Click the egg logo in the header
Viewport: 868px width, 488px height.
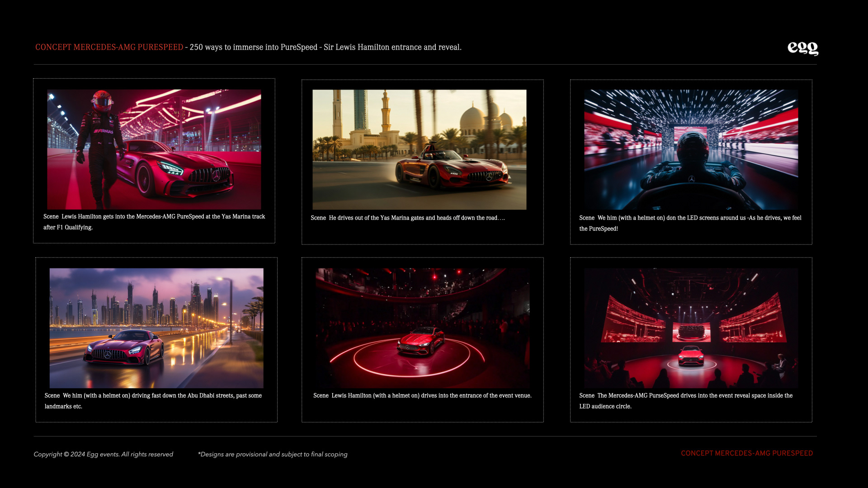(x=803, y=49)
